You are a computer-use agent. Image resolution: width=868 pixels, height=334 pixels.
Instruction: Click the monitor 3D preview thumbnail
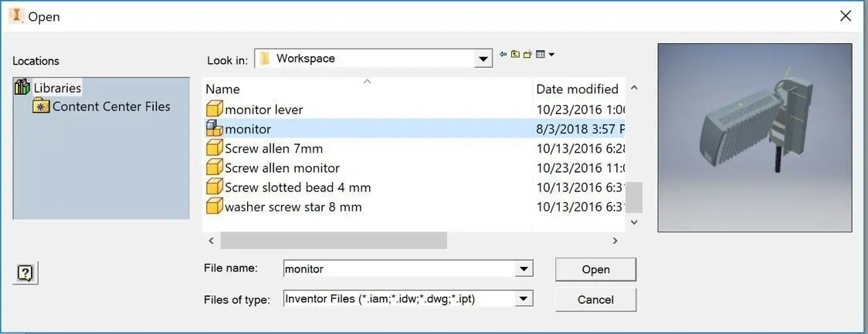pyautogui.click(x=754, y=138)
